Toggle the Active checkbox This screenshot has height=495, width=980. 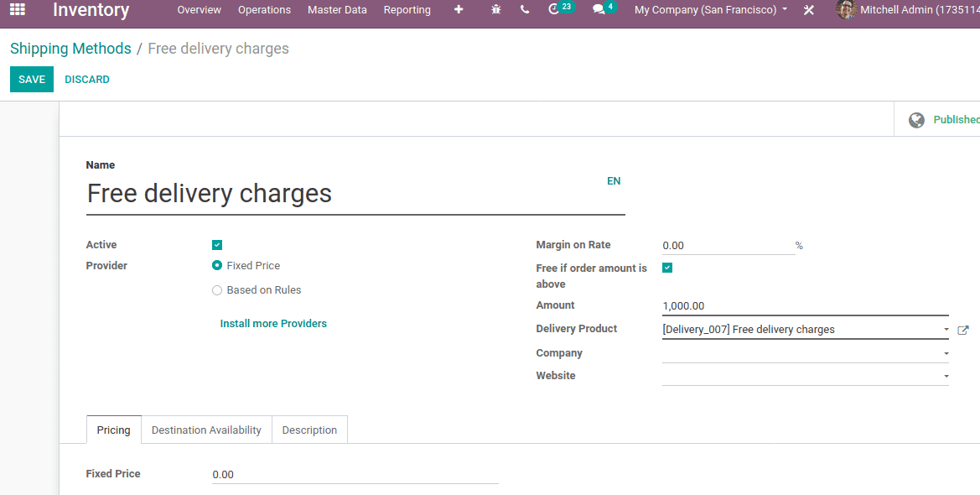[217, 244]
